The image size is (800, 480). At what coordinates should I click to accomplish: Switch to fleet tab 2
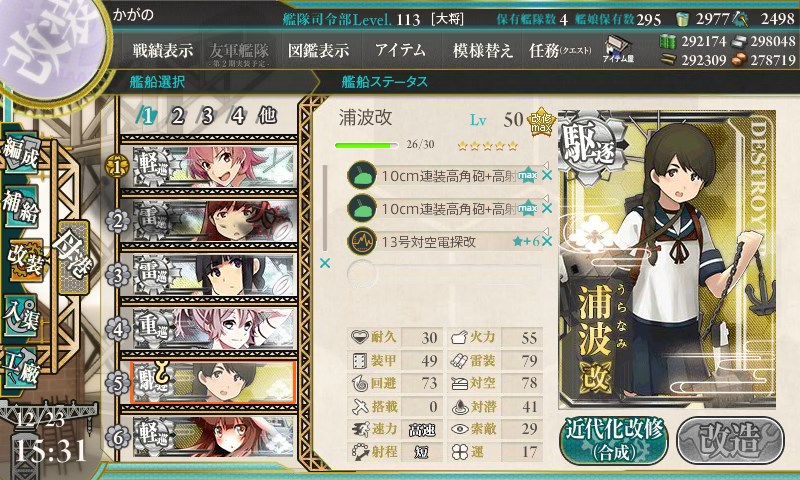[x=178, y=116]
